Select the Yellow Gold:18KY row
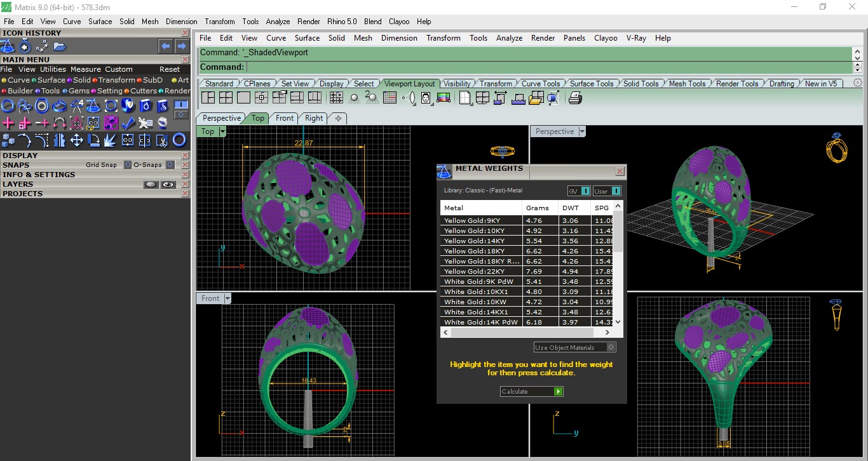This screenshot has height=461, width=868. coord(527,251)
